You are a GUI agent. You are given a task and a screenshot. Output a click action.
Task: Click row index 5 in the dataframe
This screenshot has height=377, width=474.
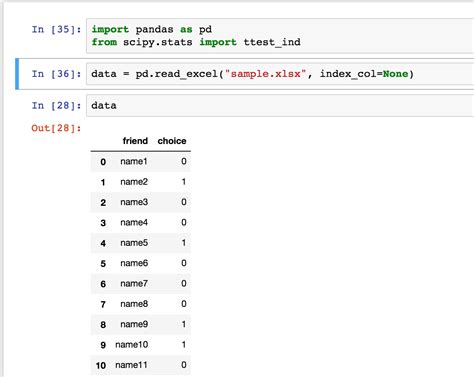pos(103,264)
